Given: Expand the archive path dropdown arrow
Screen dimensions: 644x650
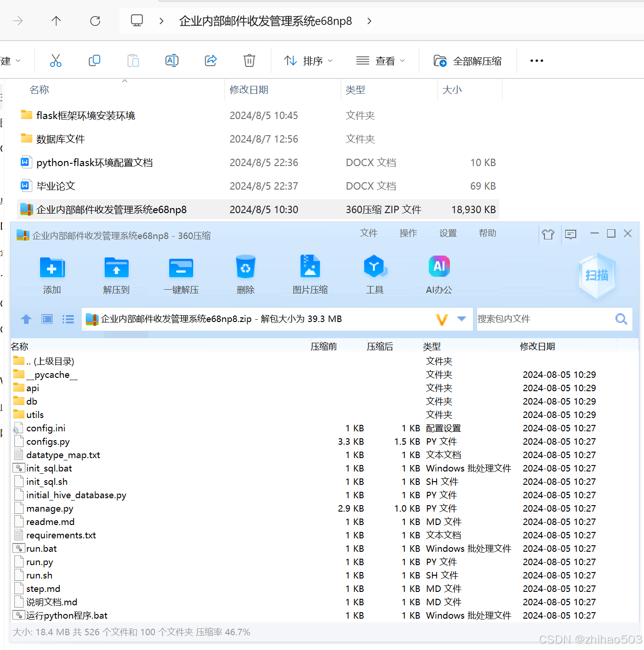Looking at the screenshot, I should pyautogui.click(x=461, y=319).
